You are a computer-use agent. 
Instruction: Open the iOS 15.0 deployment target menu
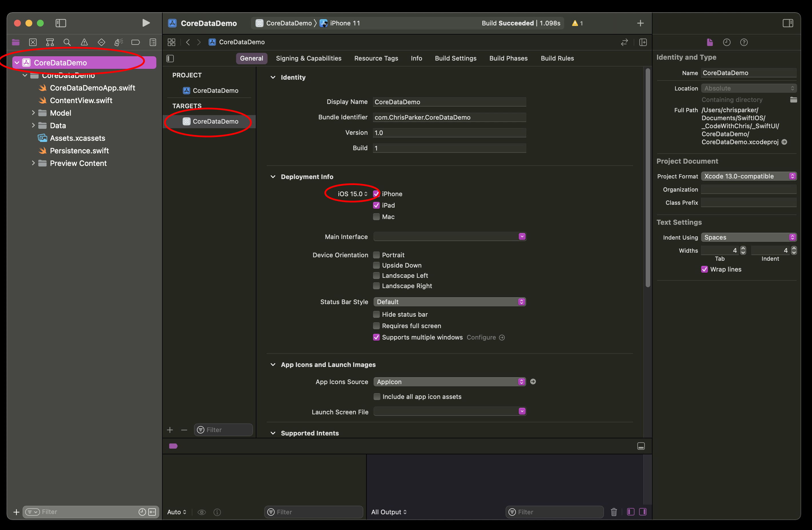352,194
